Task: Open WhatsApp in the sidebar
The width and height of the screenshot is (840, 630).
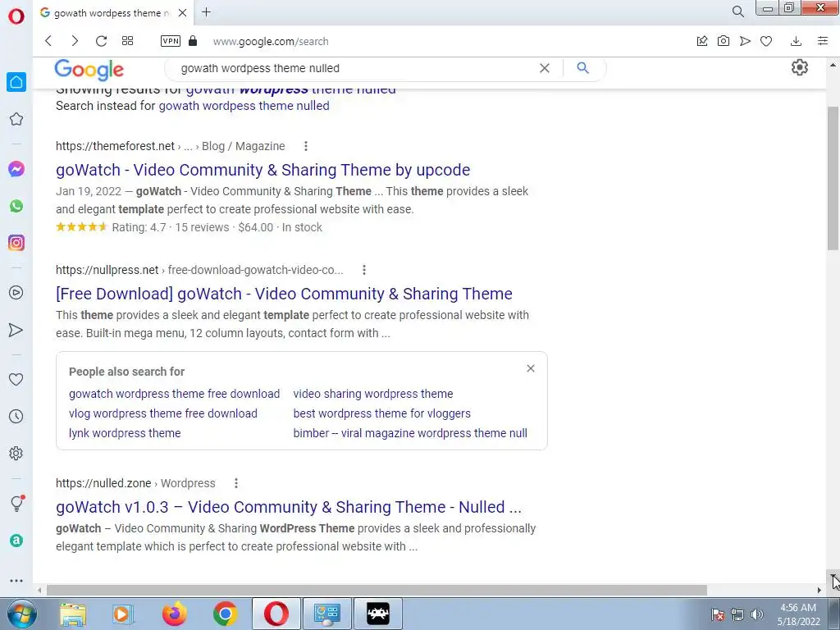Action: click(x=16, y=206)
